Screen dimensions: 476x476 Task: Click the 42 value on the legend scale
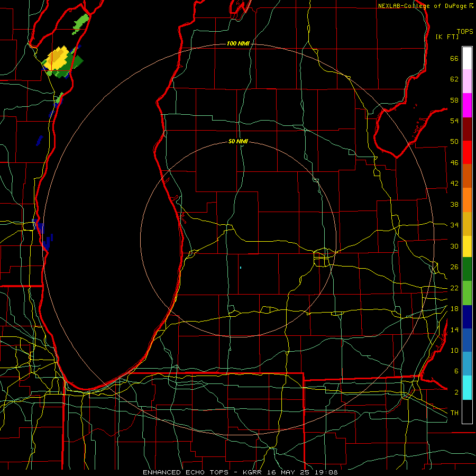(454, 184)
